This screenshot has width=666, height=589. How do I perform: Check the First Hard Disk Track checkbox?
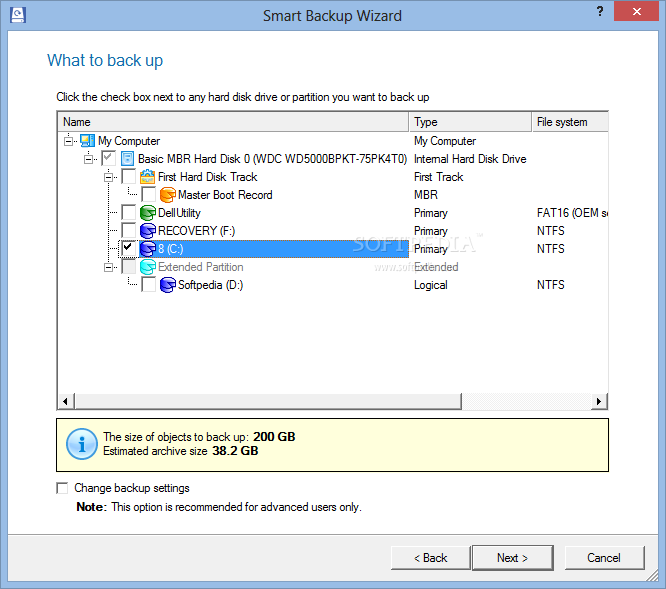point(128,177)
